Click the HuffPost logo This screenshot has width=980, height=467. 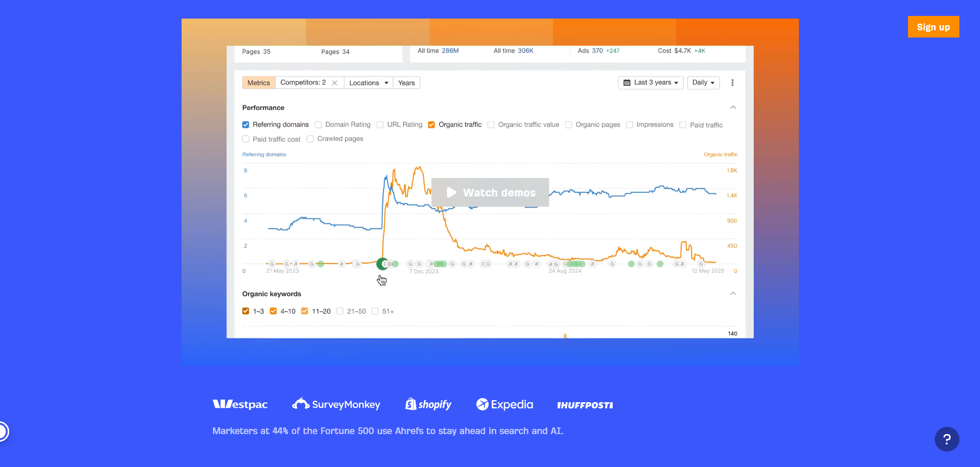click(585, 405)
